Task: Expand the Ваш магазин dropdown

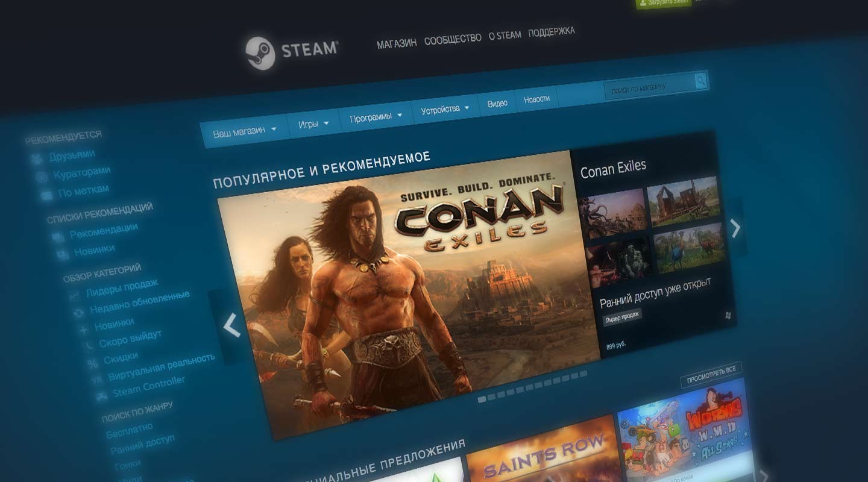Action: [245, 130]
